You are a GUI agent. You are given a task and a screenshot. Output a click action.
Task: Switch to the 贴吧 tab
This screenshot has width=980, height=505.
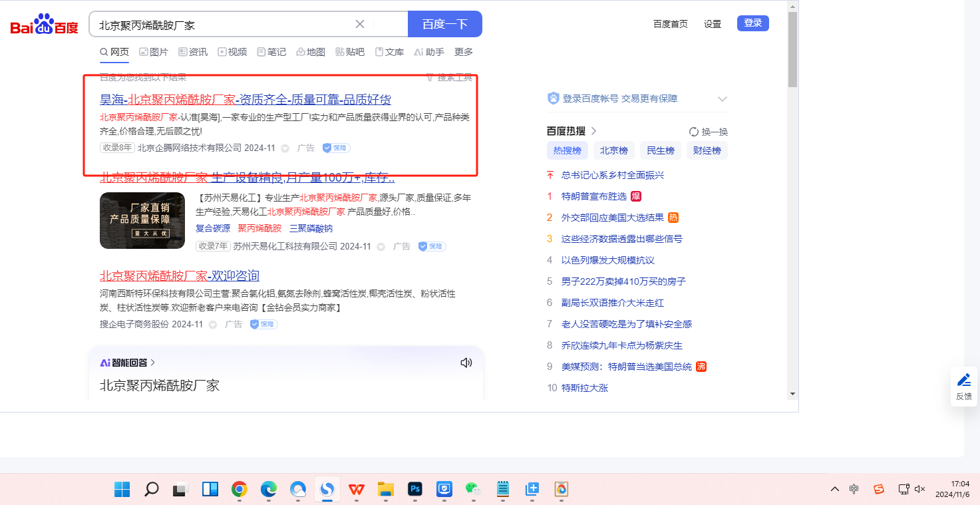350,52
